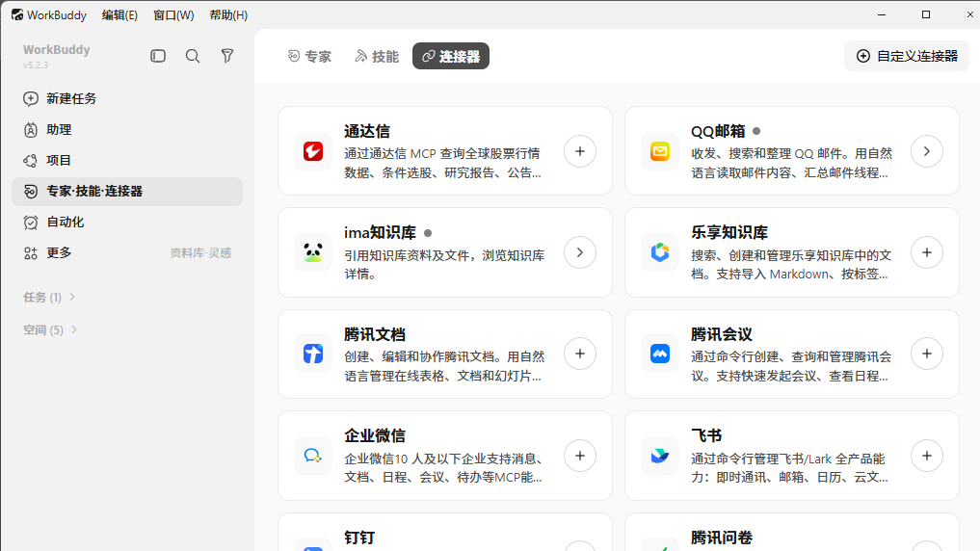This screenshot has width=980, height=551.
Task: Click the ima知识库 panda icon
Action: click(x=313, y=252)
